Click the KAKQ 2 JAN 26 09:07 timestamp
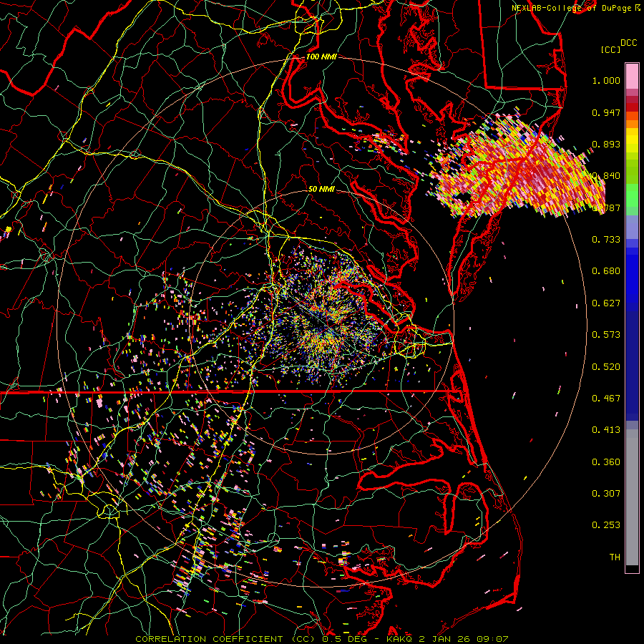 coord(448,639)
